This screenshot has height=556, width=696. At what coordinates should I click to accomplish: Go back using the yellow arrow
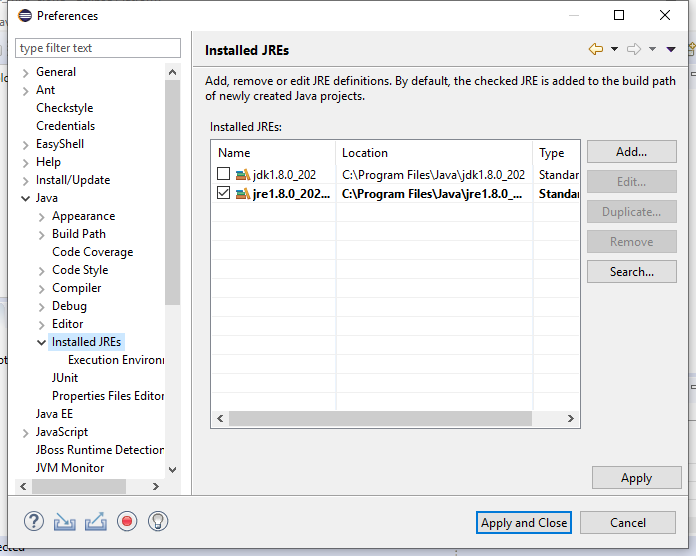coord(596,49)
